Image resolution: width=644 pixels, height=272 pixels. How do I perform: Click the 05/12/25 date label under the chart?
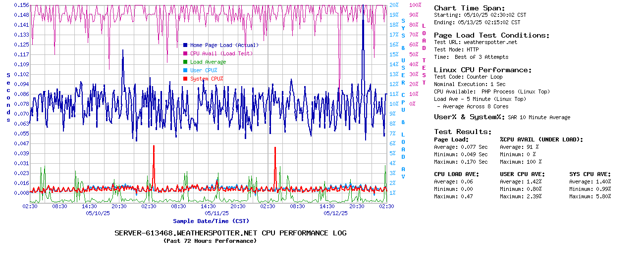(335, 213)
